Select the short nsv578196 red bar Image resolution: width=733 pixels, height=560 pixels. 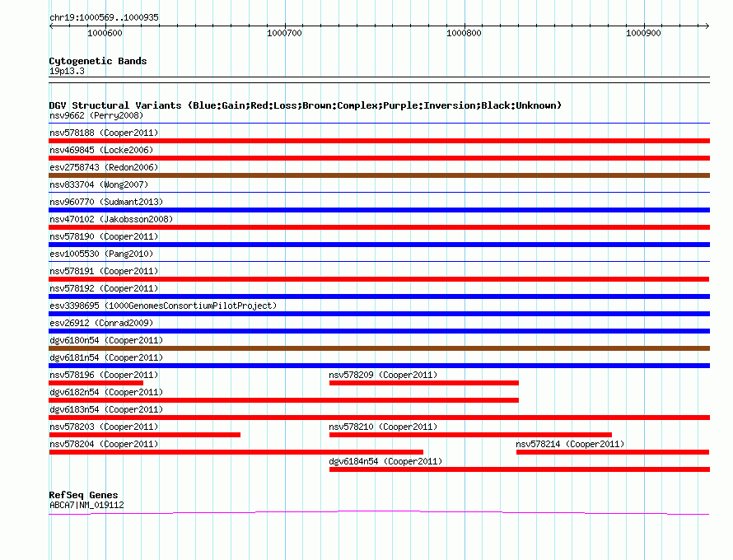click(96, 383)
